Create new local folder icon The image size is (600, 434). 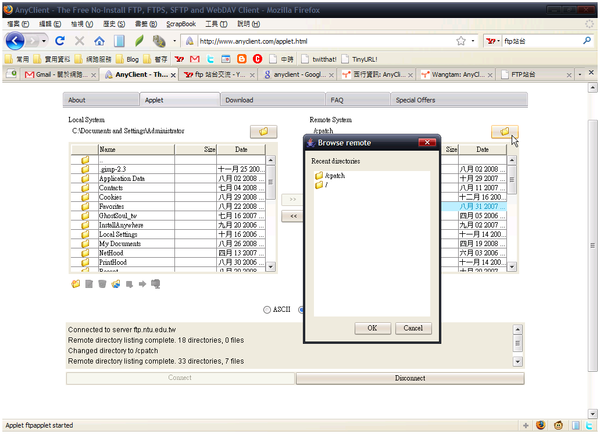click(x=76, y=284)
